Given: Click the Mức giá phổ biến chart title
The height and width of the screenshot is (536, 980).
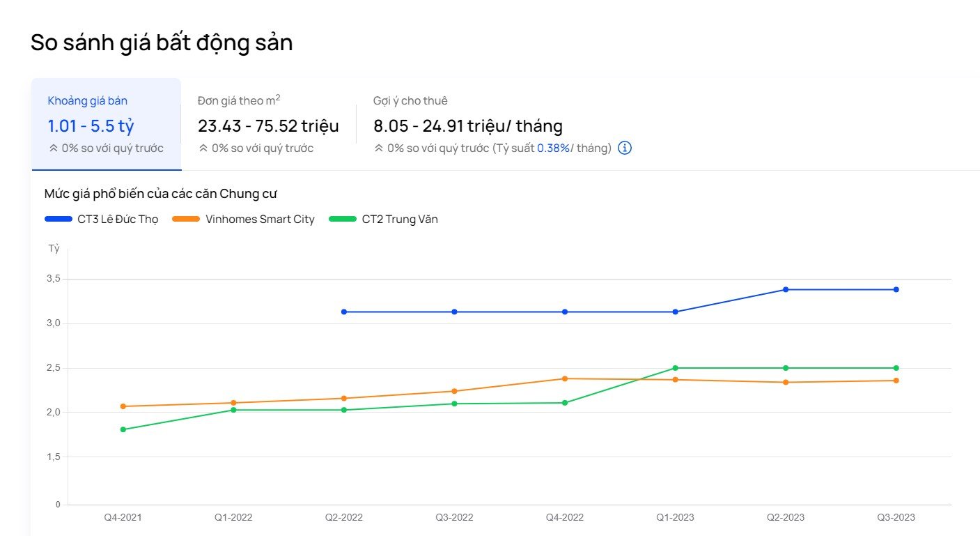Looking at the screenshot, I should coord(161,193).
